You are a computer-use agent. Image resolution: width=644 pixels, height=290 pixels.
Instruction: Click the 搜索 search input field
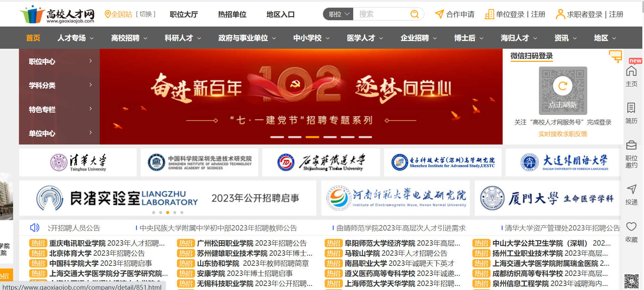[x=381, y=14]
